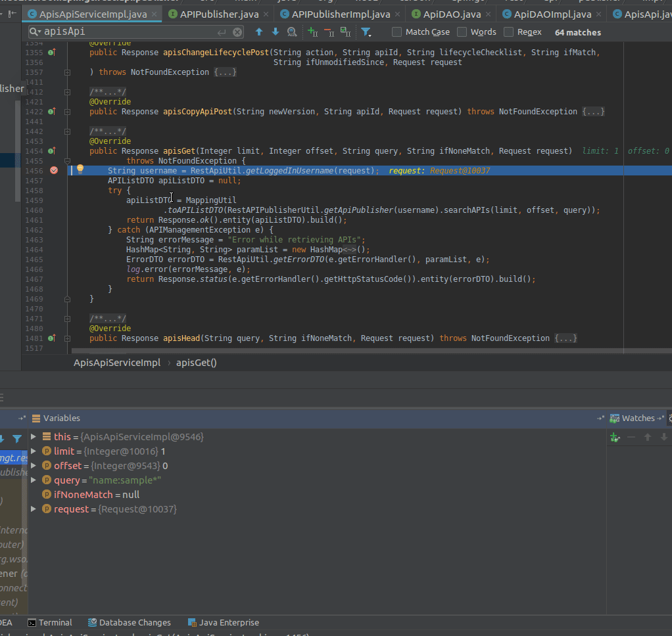
Task: Unselect occurrence icon with red minus
Action: pos(329,32)
